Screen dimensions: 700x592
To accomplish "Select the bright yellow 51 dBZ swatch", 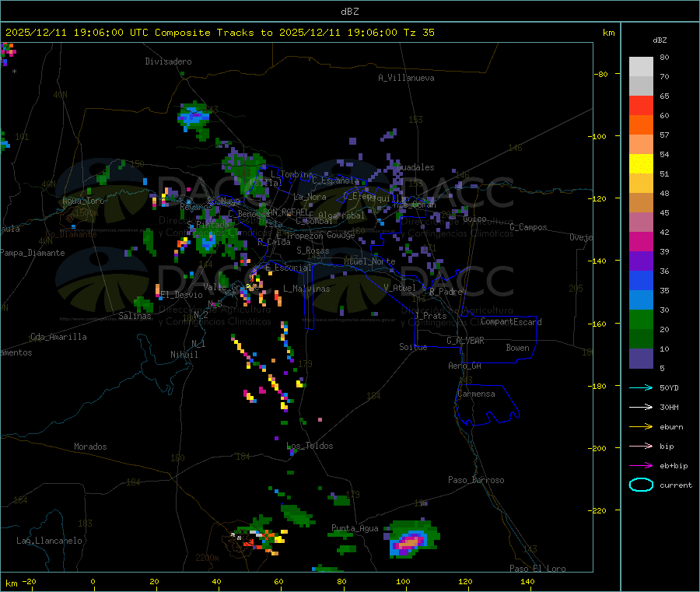I will pos(641,164).
